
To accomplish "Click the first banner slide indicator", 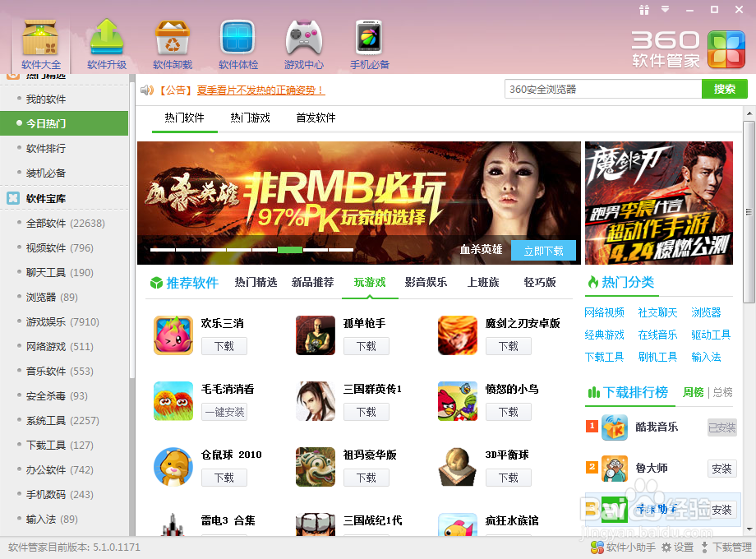I will click(x=163, y=250).
